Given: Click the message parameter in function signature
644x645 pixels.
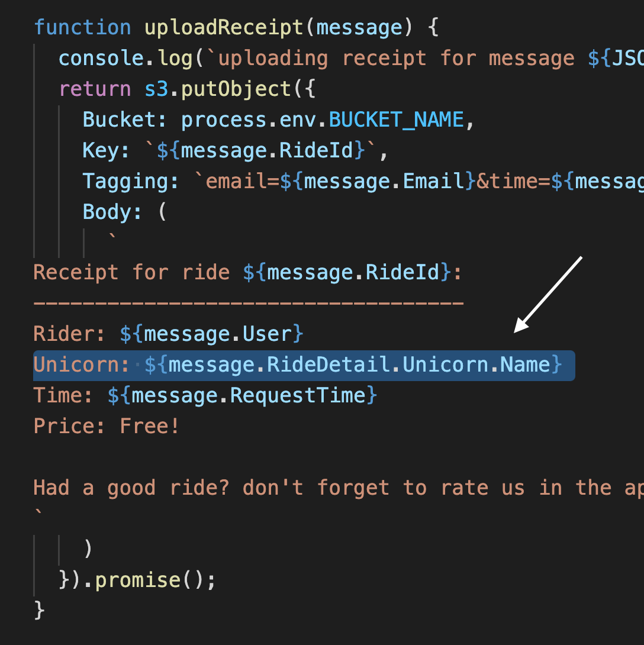Looking at the screenshot, I should [x=359, y=28].
